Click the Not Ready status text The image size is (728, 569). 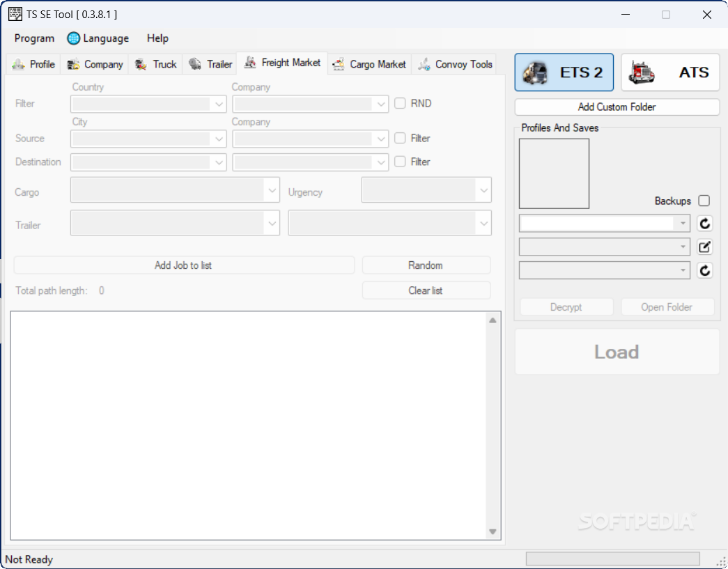pyautogui.click(x=29, y=559)
